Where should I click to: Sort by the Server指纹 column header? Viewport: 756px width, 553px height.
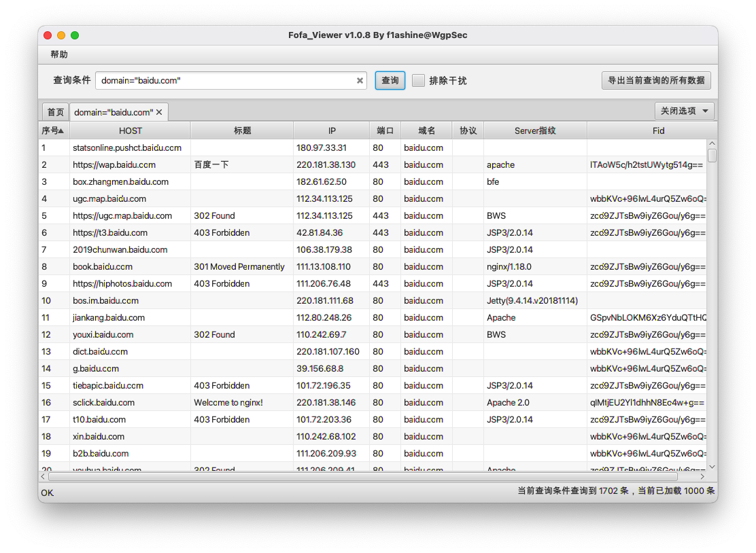pyautogui.click(x=535, y=130)
